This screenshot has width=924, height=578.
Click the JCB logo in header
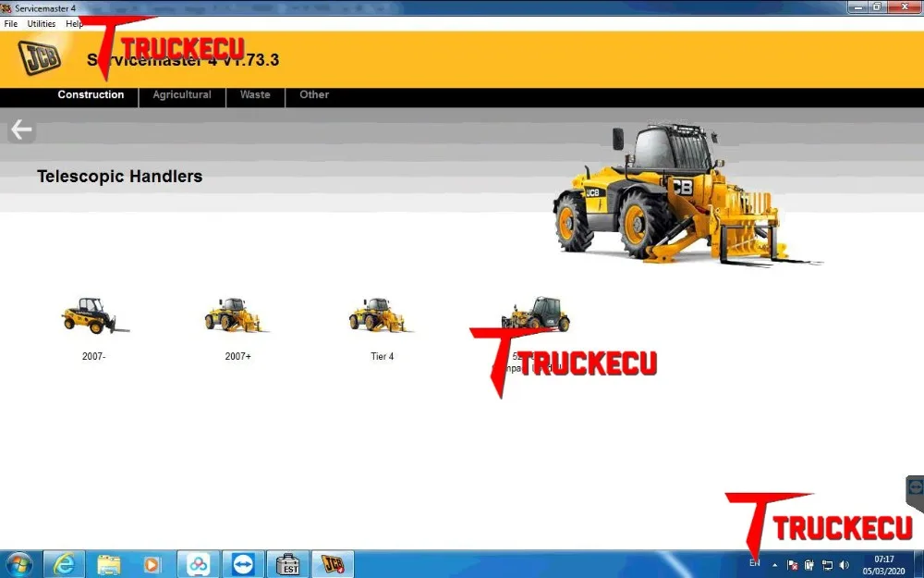(39, 57)
